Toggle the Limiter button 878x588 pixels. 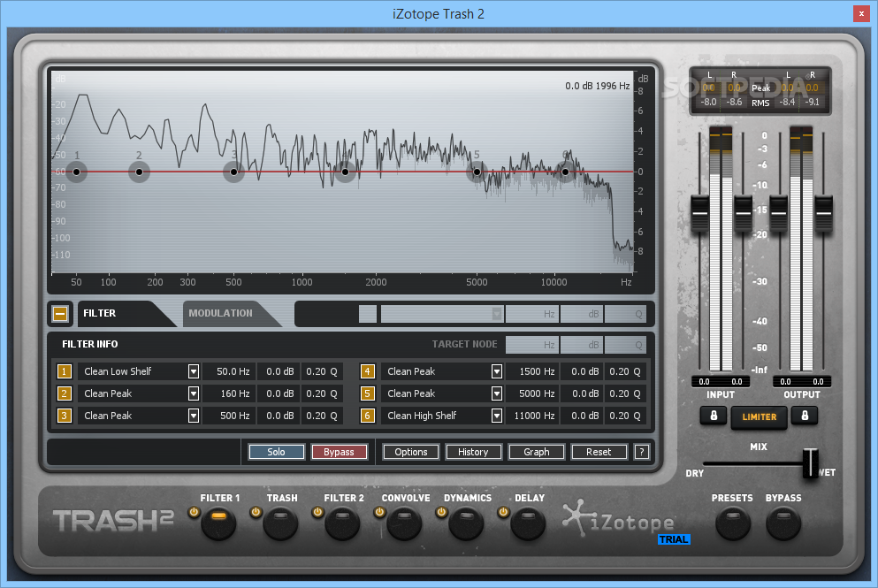tap(760, 417)
